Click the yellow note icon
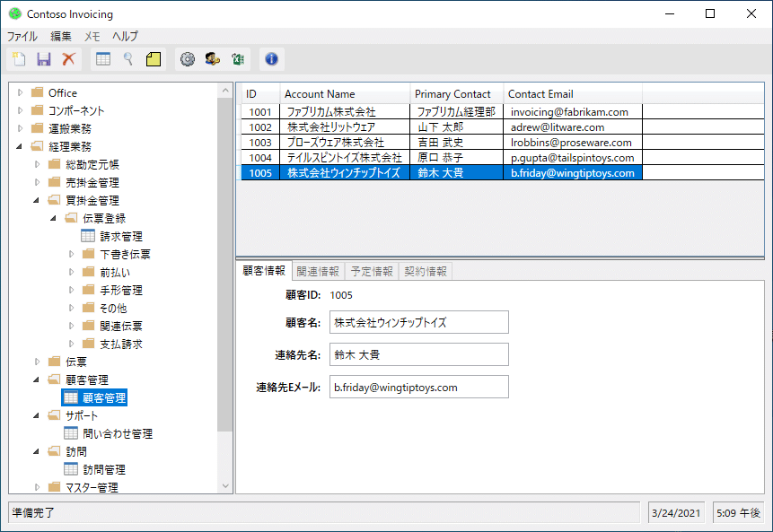 154,59
